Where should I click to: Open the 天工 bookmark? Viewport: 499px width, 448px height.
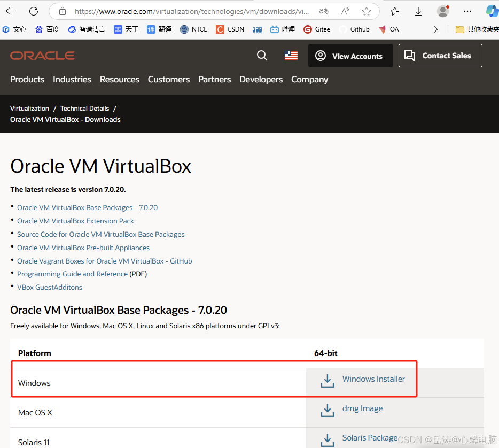click(126, 29)
